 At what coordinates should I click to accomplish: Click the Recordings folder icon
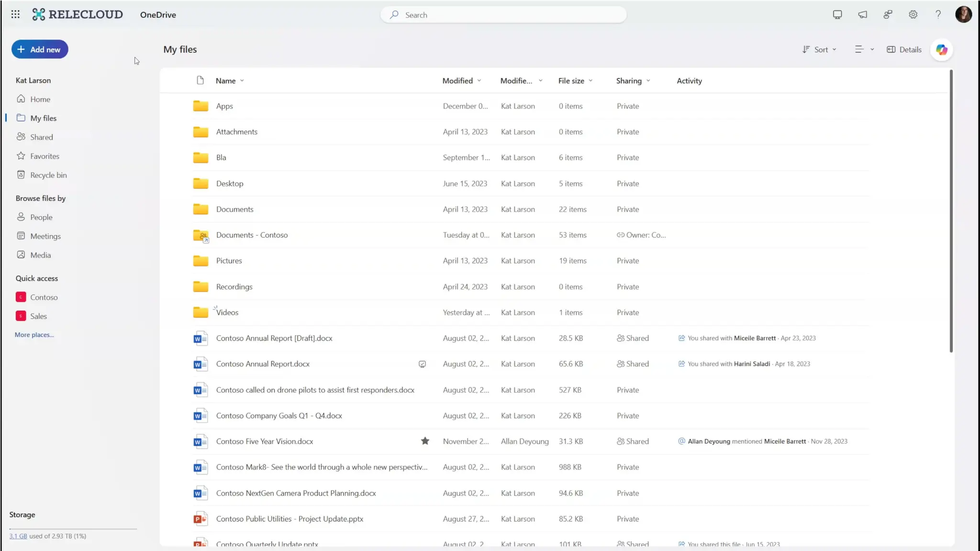point(200,287)
